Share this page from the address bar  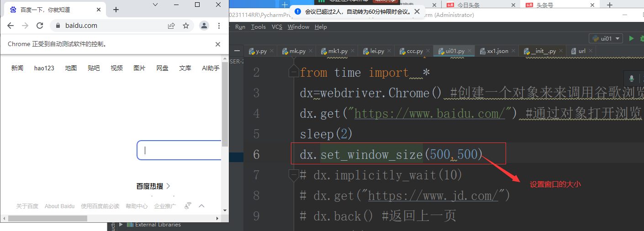pos(171,26)
